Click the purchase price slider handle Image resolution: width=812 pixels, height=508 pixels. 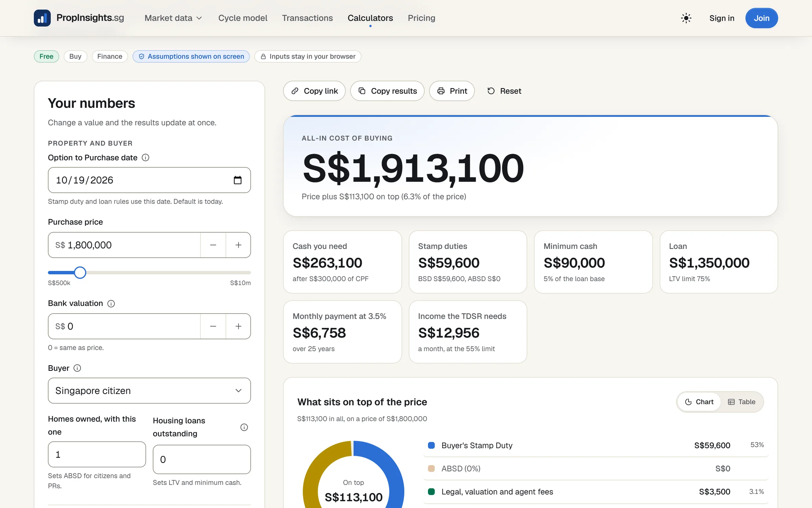(80, 272)
